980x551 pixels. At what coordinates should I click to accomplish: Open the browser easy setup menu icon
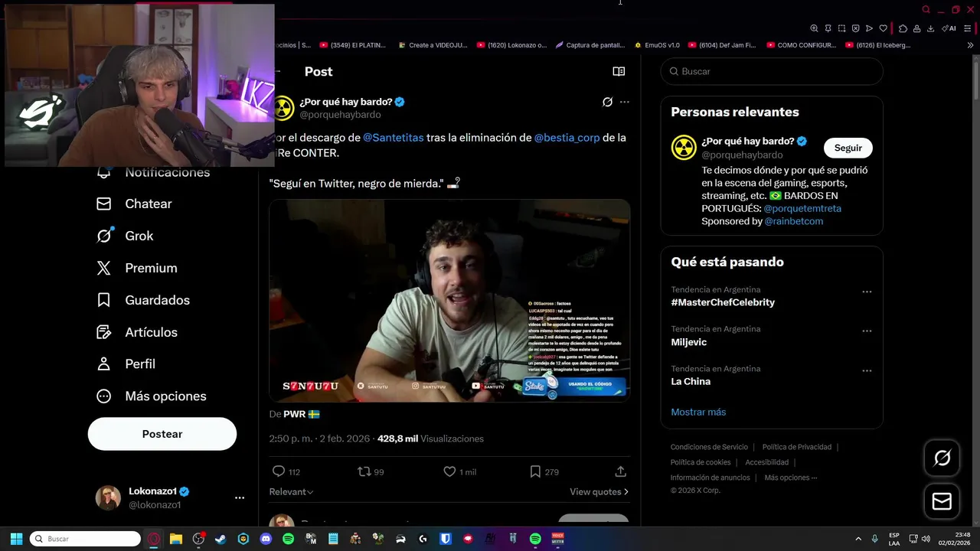968,28
